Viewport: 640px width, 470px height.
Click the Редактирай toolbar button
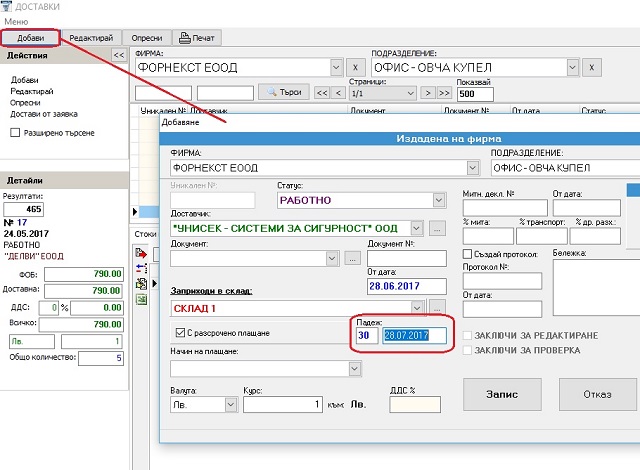[x=91, y=38]
